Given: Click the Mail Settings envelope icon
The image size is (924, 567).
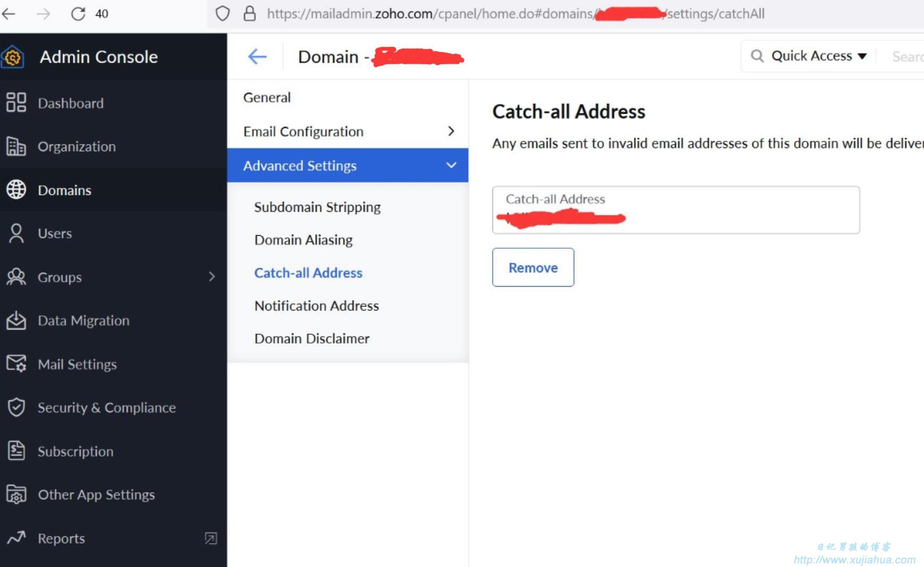Looking at the screenshot, I should coord(16,364).
